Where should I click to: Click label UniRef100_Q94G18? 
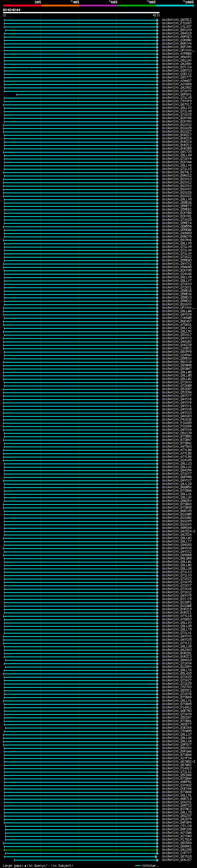177,33
